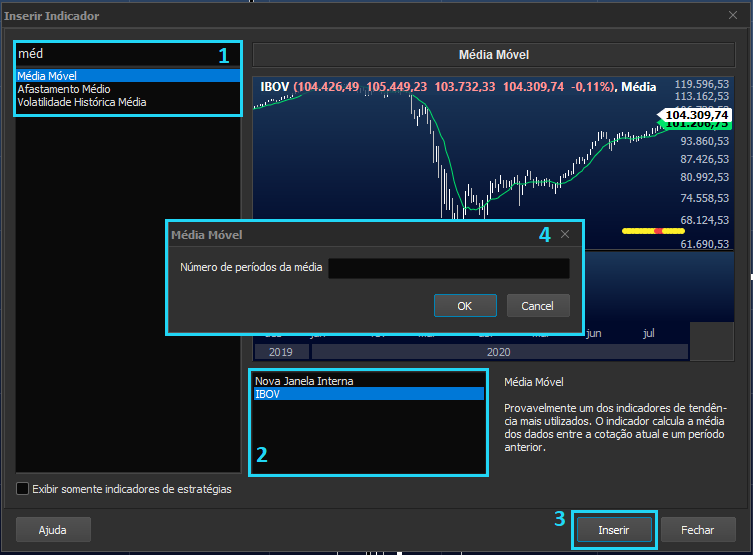Select the Afastamento Médio indicator

pos(128,89)
